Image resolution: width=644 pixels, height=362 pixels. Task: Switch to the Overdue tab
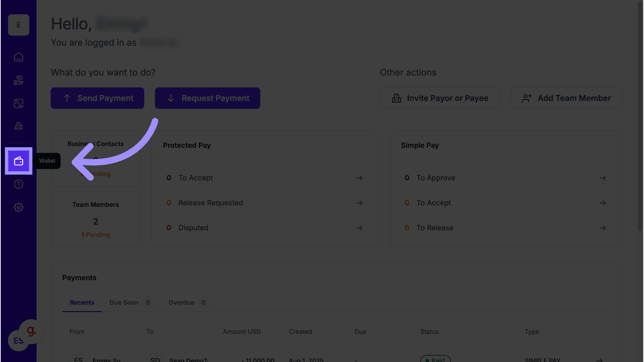[181, 303]
